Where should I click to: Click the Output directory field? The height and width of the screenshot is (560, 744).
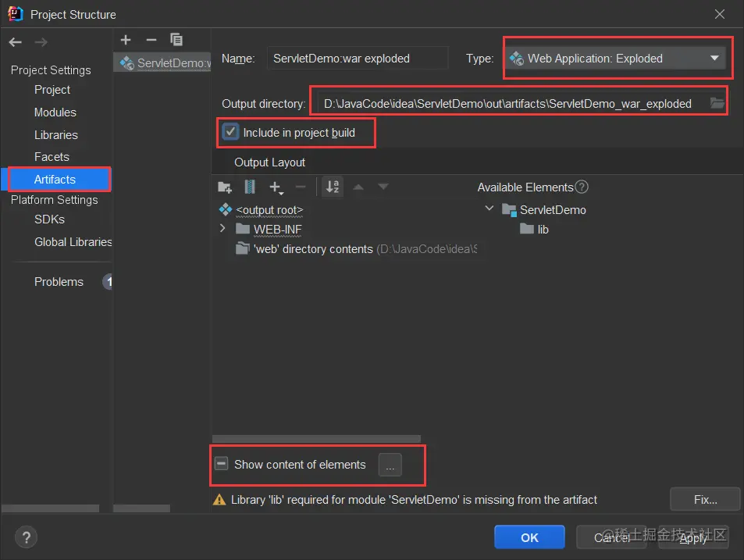tap(511, 103)
